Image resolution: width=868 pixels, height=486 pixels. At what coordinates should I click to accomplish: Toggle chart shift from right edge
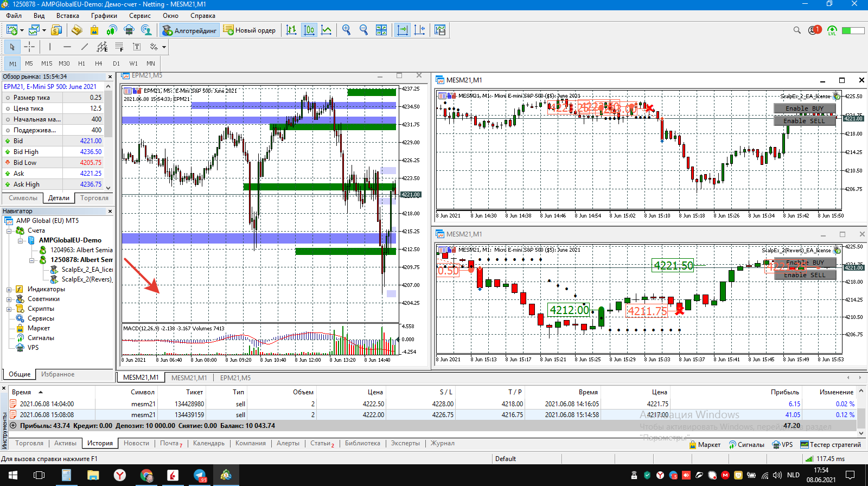tap(420, 30)
